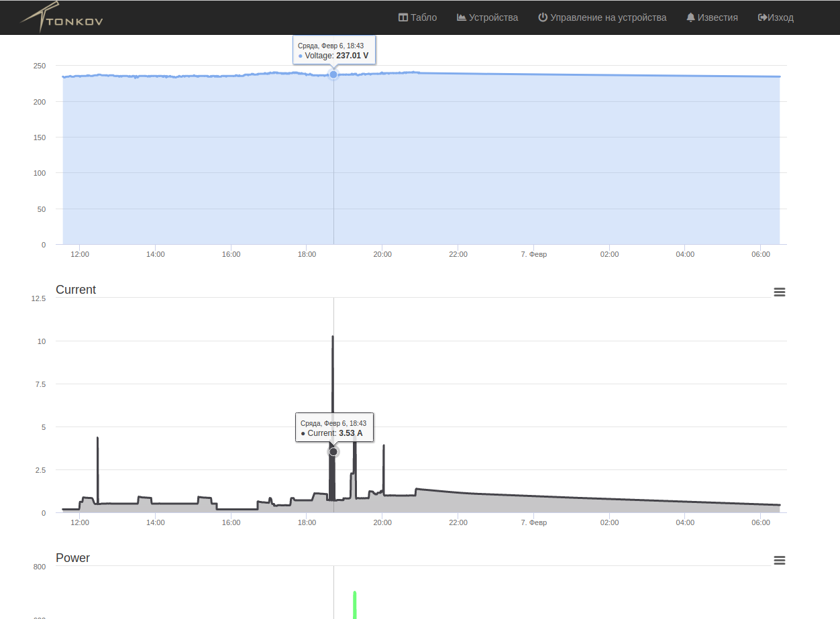Click the Tonkov logo in the header
Viewport: 840px width, 619px height.
pyautogui.click(x=62, y=18)
